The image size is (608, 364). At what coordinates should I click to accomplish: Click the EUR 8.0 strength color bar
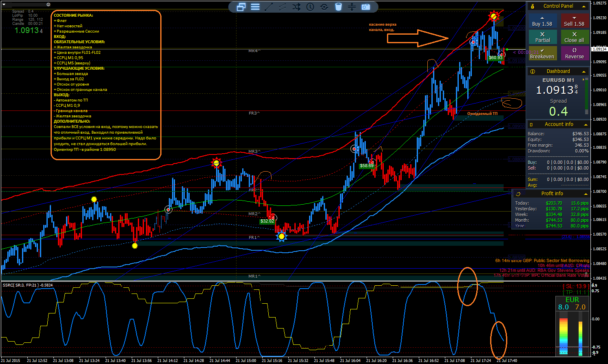coord(563,336)
